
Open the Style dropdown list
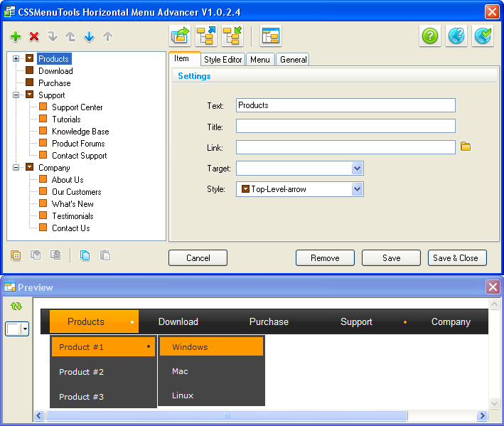tap(357, 189)
